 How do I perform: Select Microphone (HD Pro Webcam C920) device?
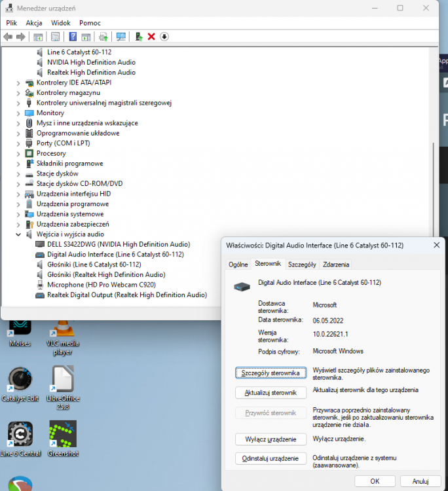pos(102,285)
